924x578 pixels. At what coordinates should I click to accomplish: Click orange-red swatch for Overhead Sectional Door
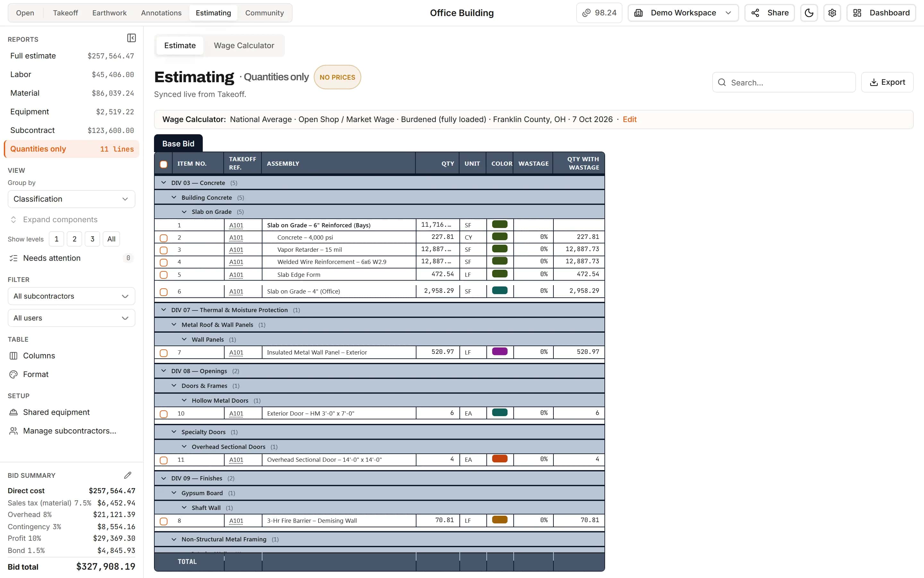click(500, 459)
